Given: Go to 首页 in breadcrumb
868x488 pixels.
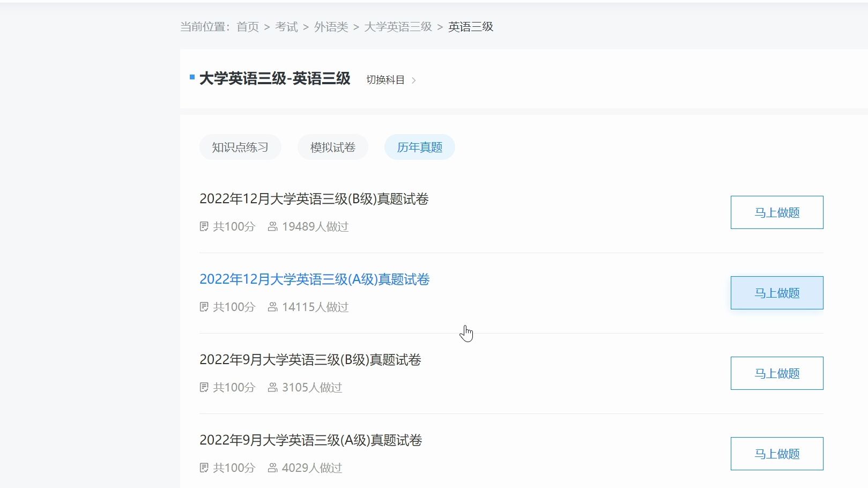Looking at the screenshot, I should pyautogui.click(x=248, y=27).
